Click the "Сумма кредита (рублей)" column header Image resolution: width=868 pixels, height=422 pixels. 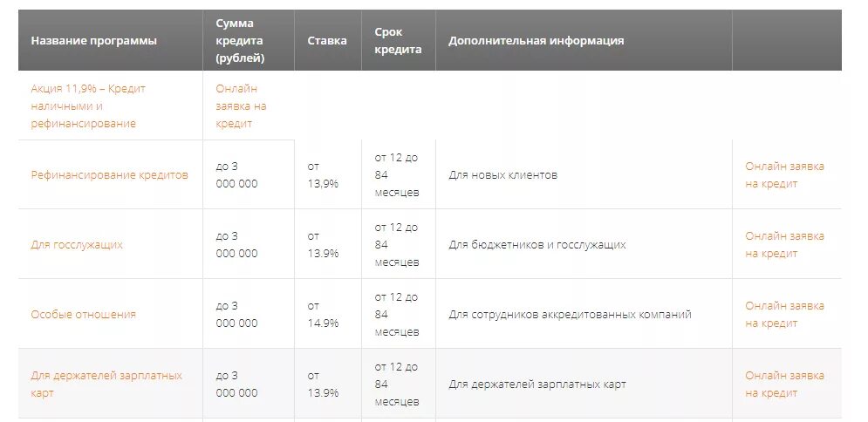240,40
